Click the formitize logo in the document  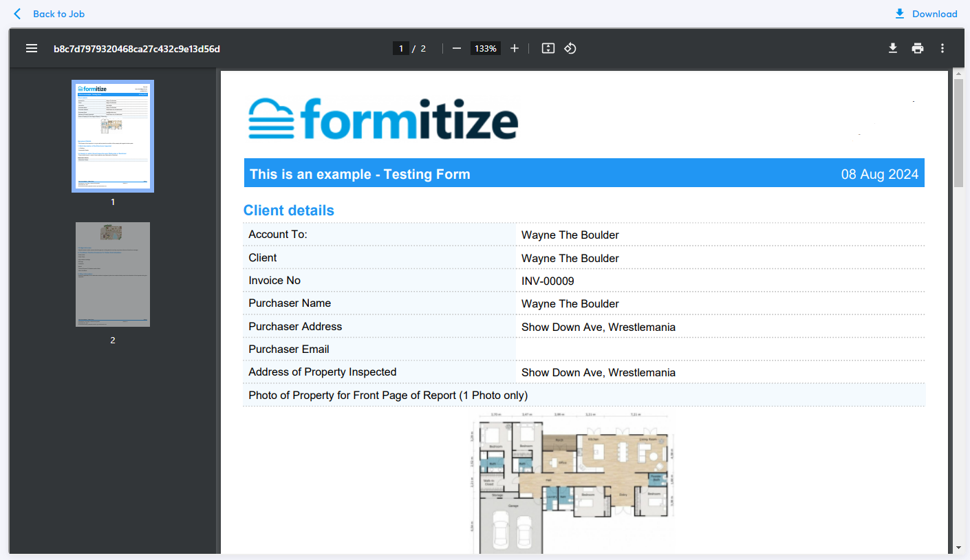point(383,119)
